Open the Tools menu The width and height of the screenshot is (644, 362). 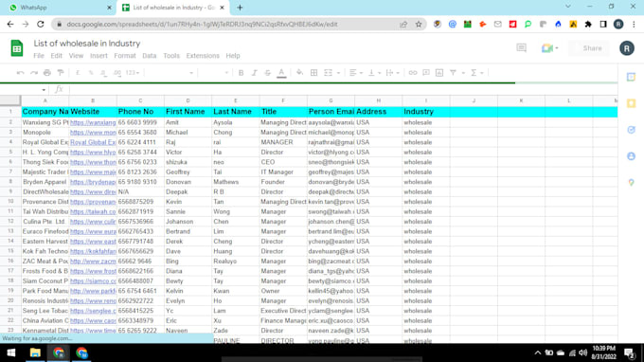tap(171, 56)
